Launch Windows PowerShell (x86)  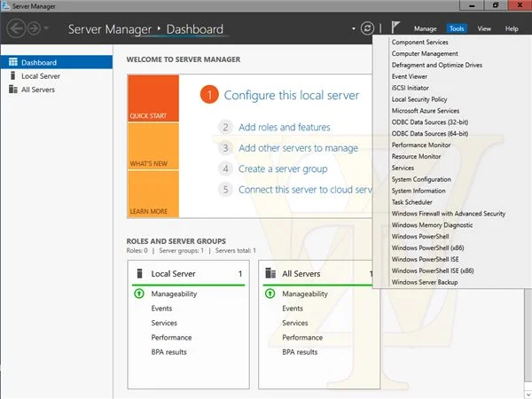(427, 248)
